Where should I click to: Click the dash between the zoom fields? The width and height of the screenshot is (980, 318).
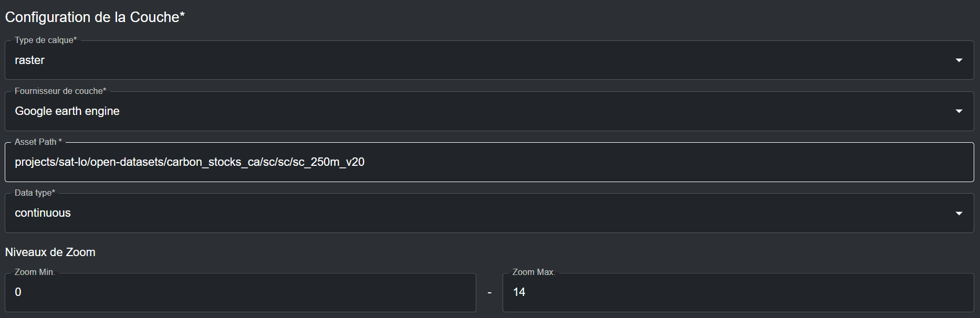(489, 293)
